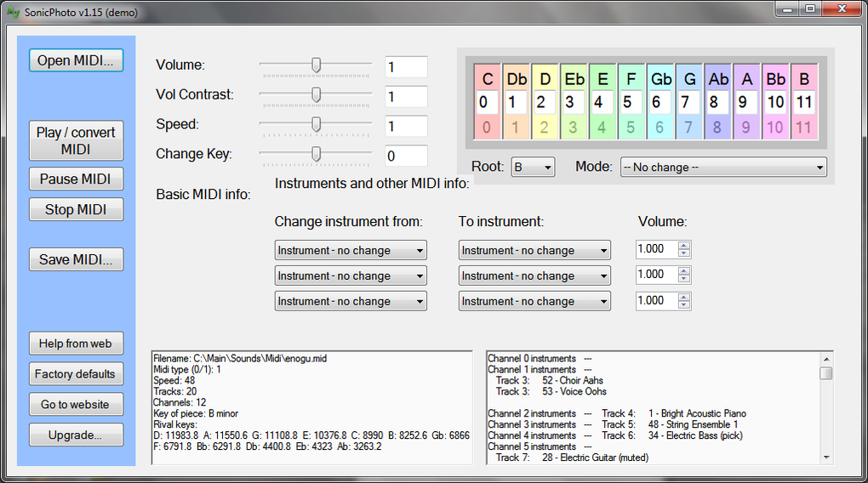Click '1 - Bright Acoustic Piano' entry

pos(697,414)
